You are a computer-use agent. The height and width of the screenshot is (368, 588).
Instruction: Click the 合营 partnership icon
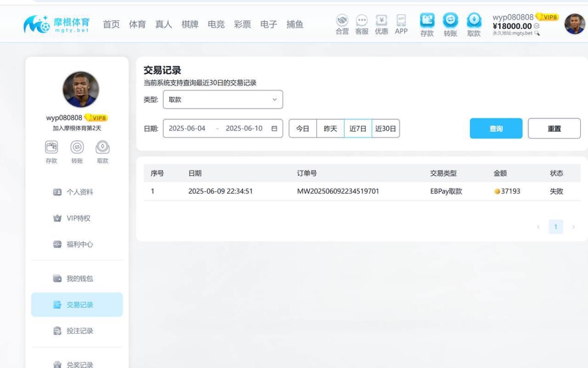click(x=342, y=23)
